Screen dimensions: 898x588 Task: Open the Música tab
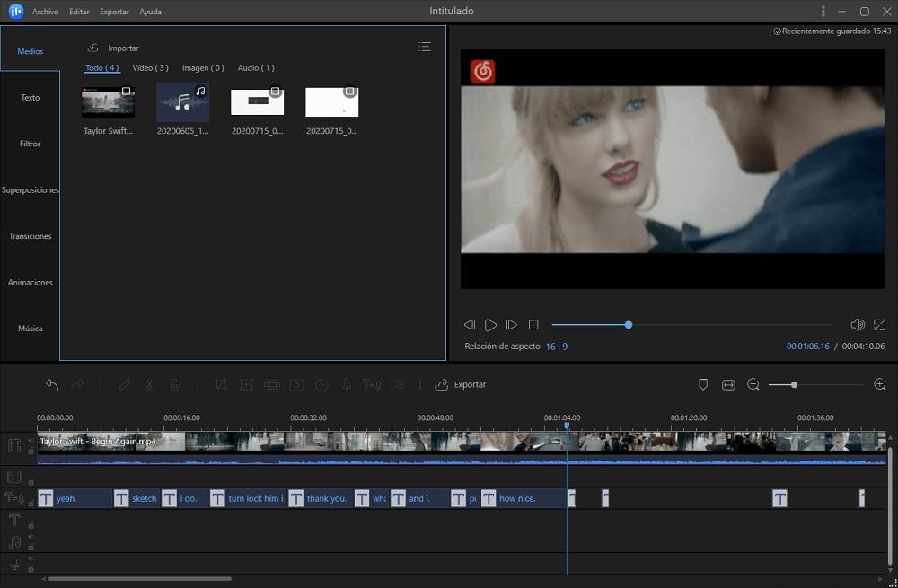click(x=31, y=329)
